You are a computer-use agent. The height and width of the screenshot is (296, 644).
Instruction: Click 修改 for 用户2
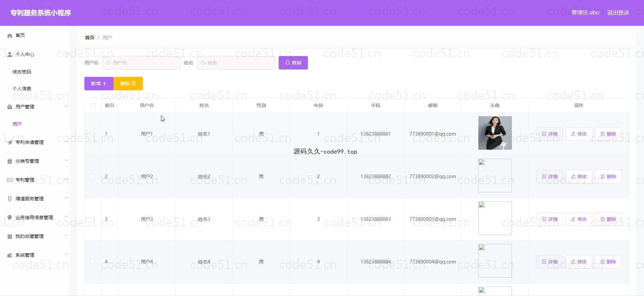pyautogui.click(x=579, y=177)
